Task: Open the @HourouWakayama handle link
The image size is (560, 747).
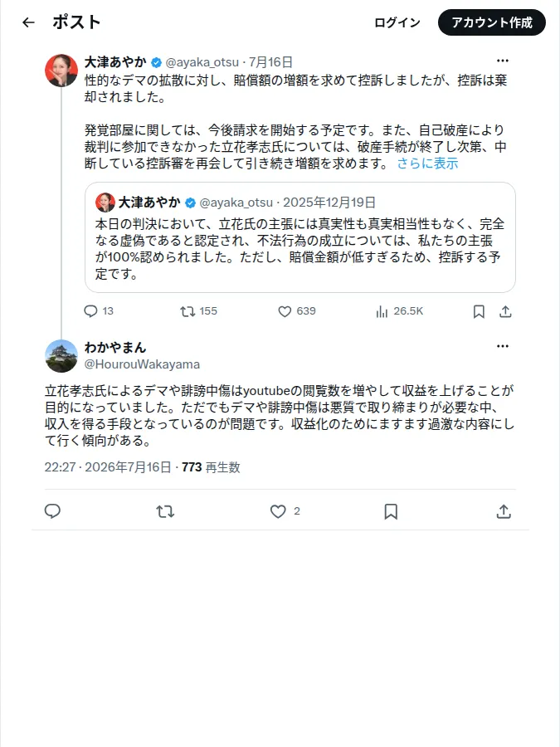Action: (x=142, y=364)
